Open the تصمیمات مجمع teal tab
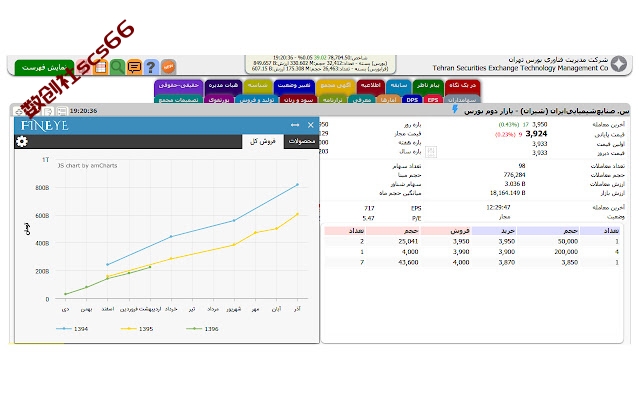Viewport: 640px width, 400px height. click(178, 99)
